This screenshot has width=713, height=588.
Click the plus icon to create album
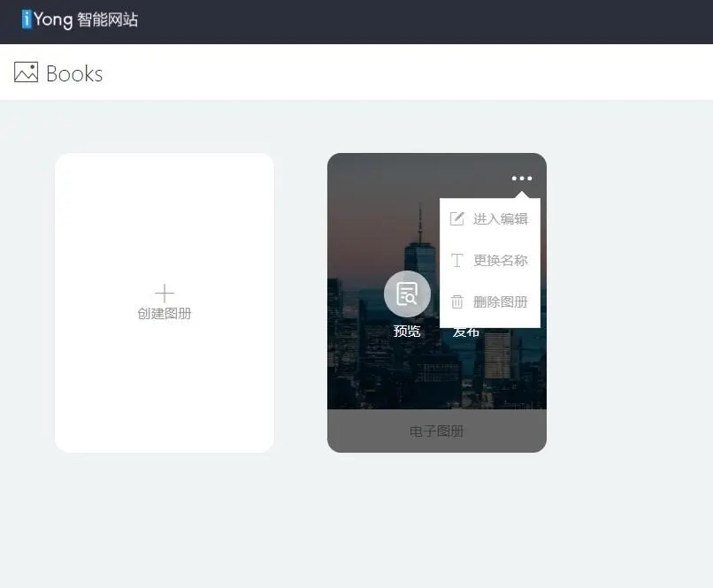[x=165, y=294]
